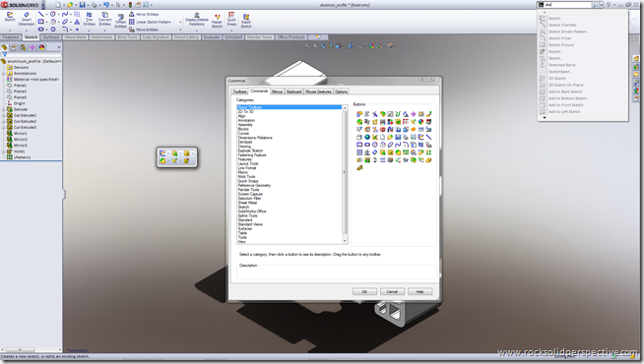Open the command search options dropdown arrow
The width and height of the screenshot is (644, 364).
(602, 5)
